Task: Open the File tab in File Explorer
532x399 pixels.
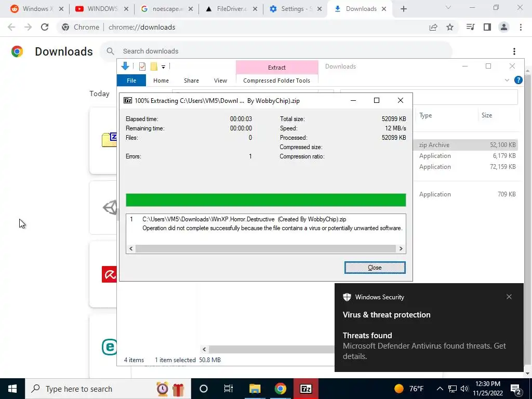Action: click(131, 81)
